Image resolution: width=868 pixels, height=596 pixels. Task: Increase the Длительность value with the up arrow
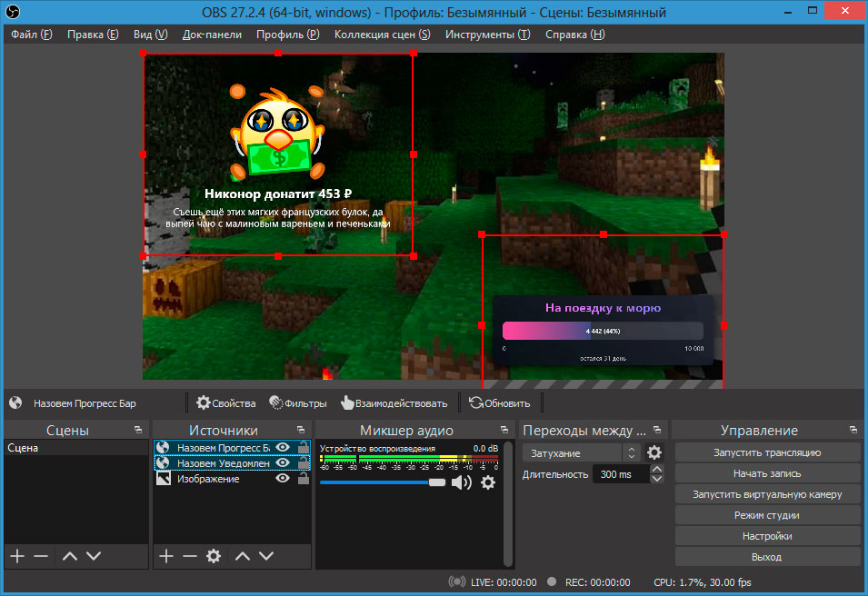coord(656,470)
